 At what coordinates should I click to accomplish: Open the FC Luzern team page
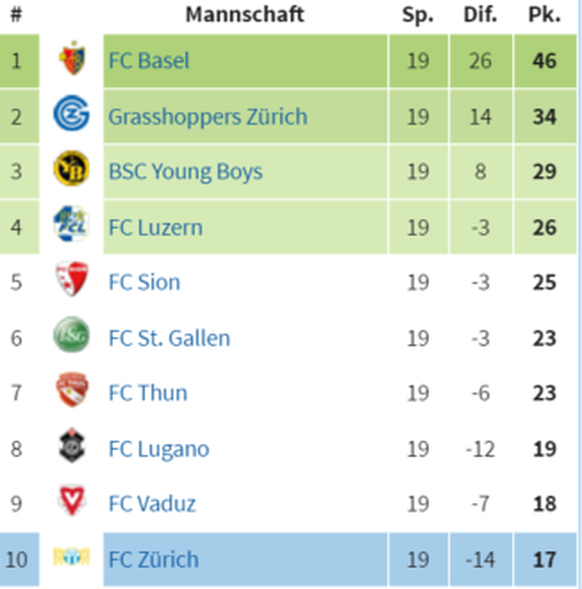coord(155,228)
